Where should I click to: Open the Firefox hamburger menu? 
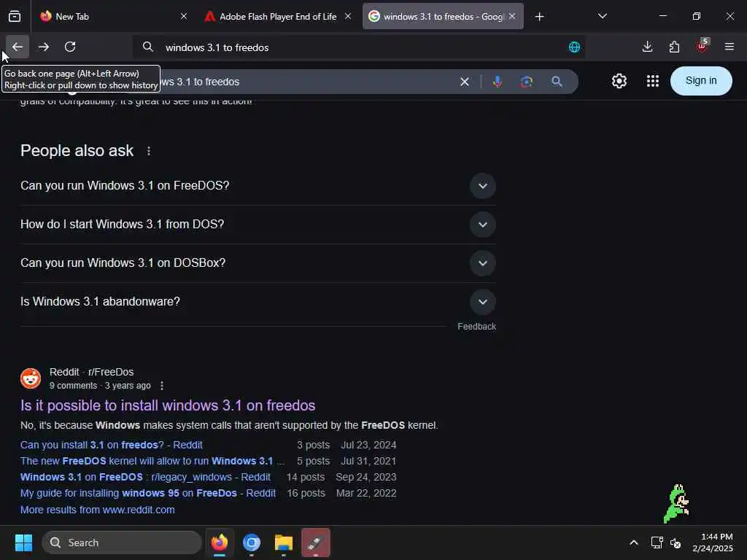click(x=729, y=47)
